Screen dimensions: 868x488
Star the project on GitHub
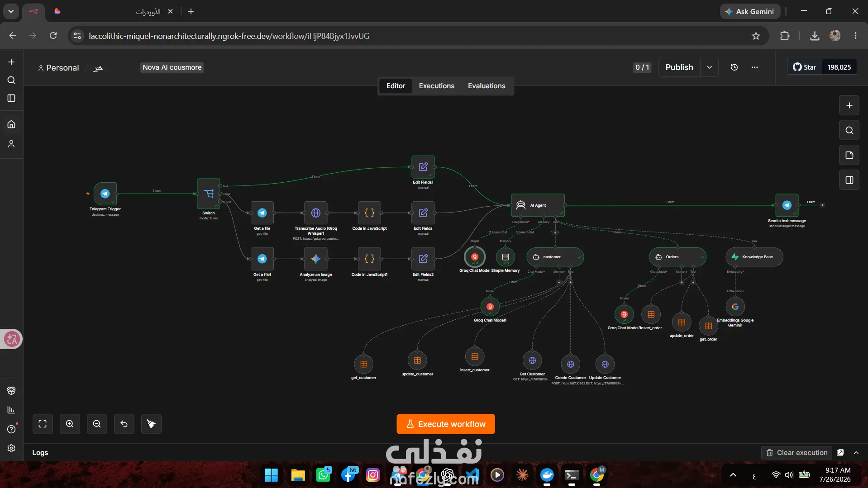[x=805, y=67]
